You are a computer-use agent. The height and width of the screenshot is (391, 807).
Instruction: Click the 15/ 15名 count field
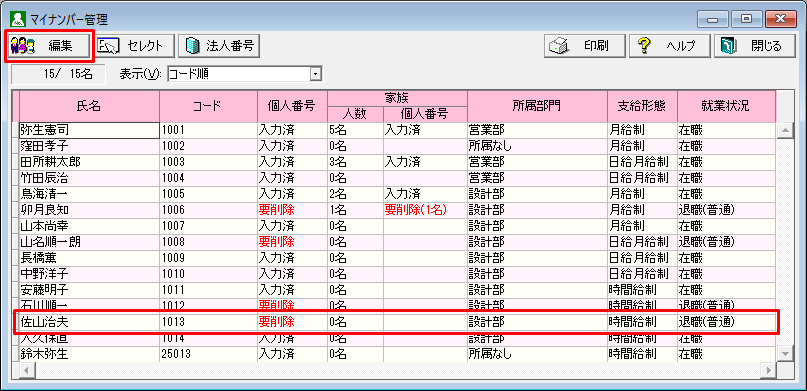click(x=58, y=74)
